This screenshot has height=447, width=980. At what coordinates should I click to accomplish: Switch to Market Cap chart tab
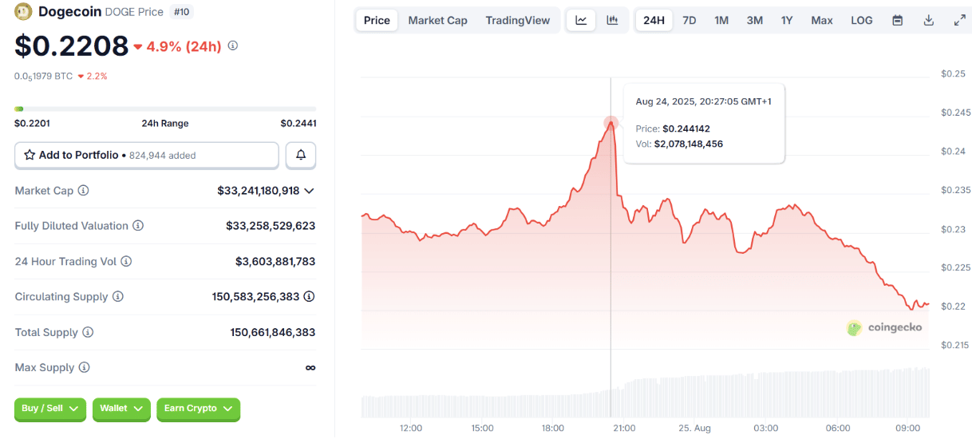(437, 20)
